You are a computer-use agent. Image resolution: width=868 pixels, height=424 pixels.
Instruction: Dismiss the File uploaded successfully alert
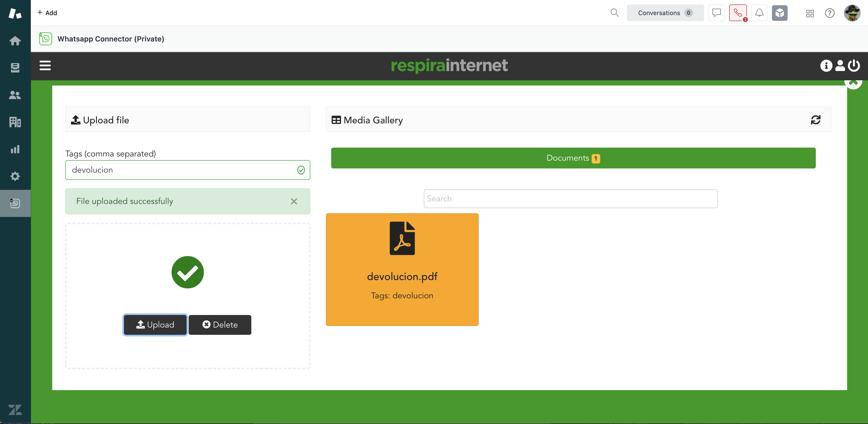294,201
